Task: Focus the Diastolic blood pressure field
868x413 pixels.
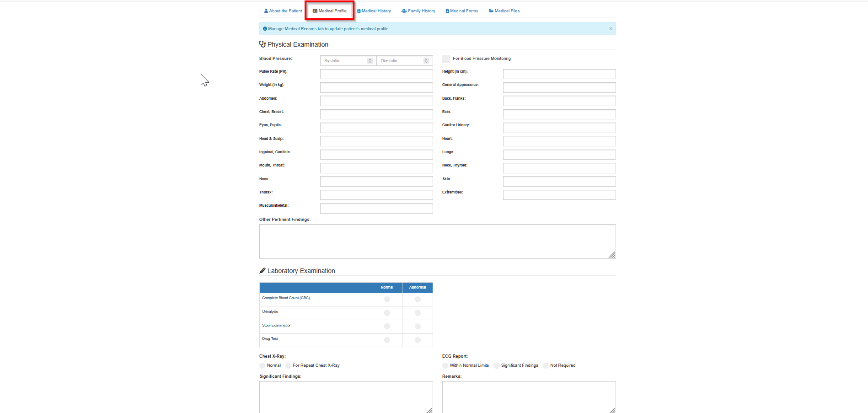Action: pos(405,61)
